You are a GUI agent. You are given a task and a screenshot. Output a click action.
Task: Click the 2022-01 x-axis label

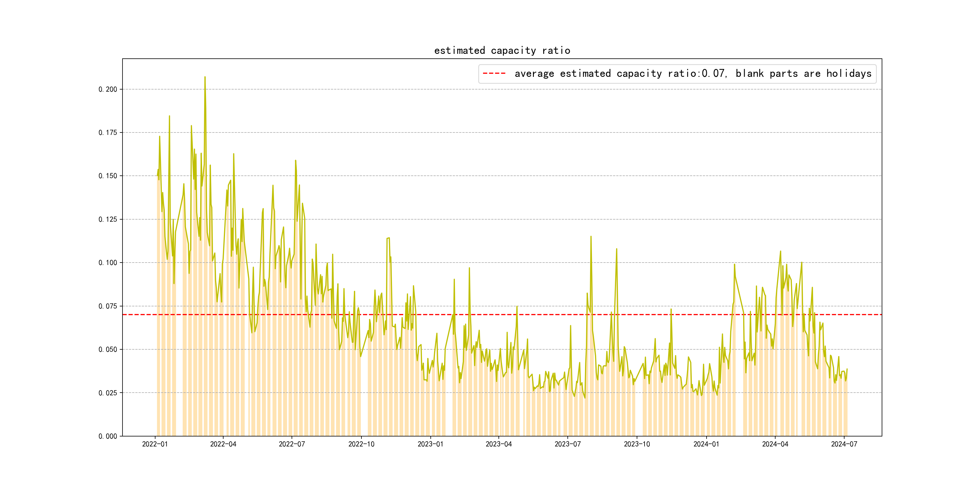click(x=155, y=444)
